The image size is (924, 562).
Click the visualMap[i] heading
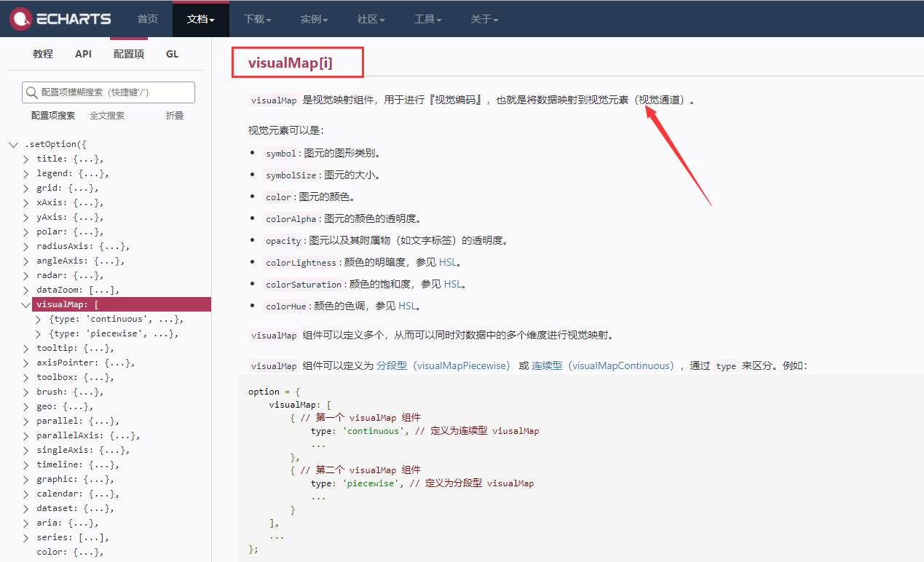click(x=291, y=63)
